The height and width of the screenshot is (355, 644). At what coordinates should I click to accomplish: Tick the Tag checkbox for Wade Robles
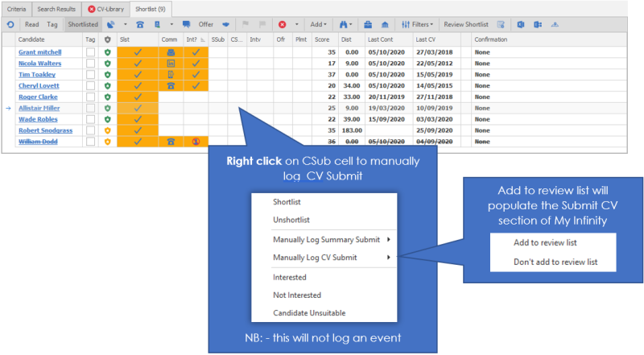click(91, 119)
